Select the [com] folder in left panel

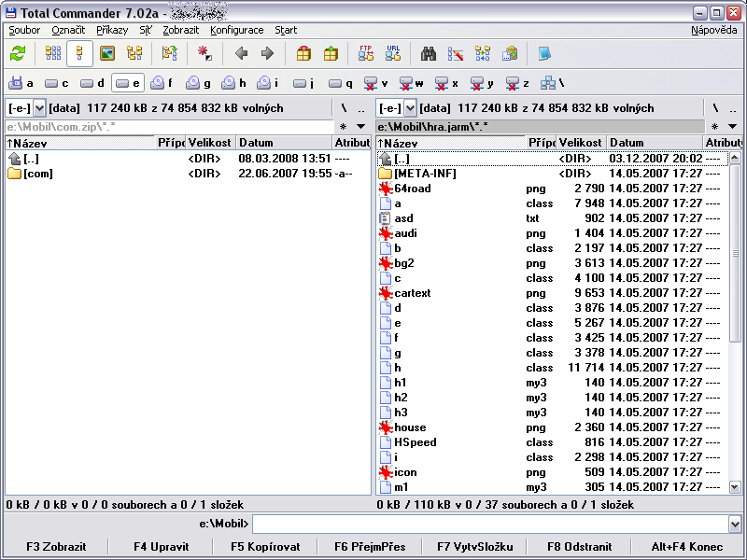[188, 174]
